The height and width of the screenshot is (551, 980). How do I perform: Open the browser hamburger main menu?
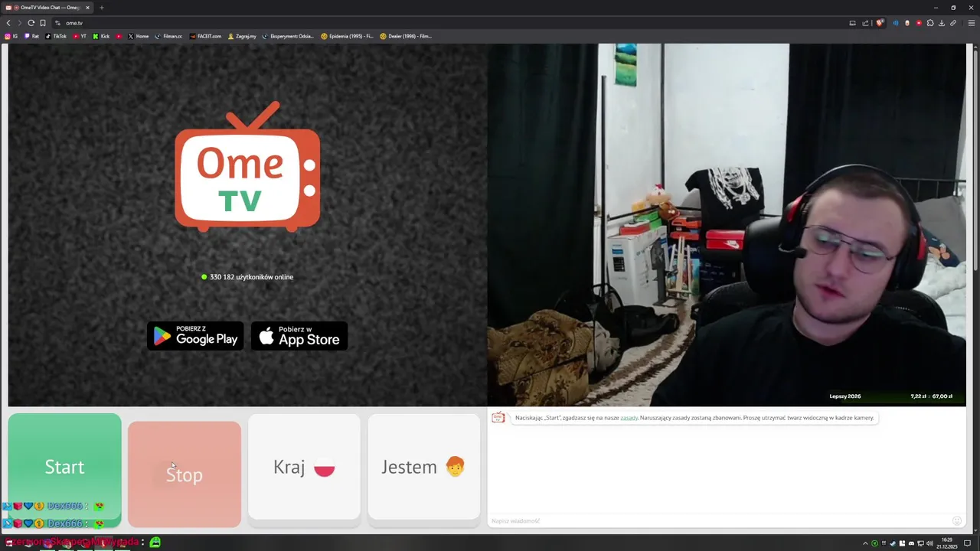pyautogui.click(x=972, y=23)
